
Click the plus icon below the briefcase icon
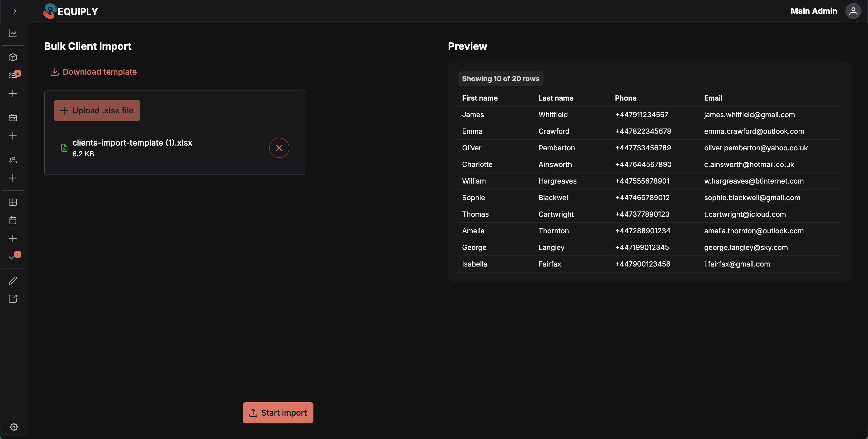point(13,136)
